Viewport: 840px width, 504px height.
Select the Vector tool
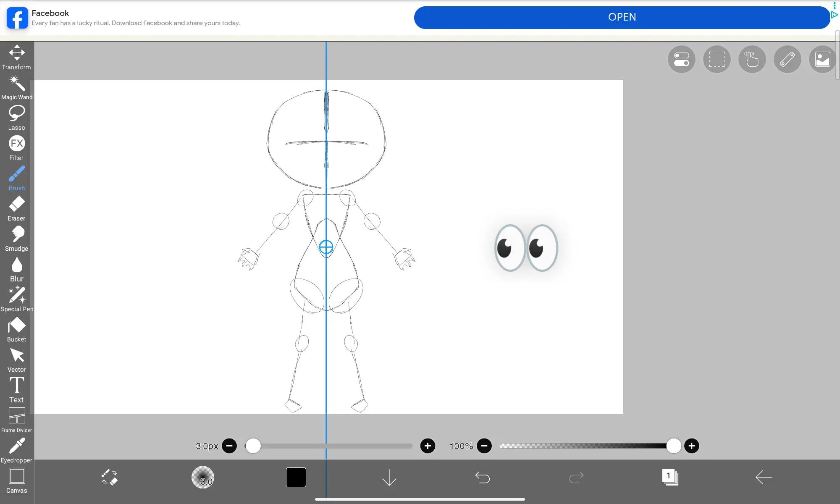pos(17,360)
